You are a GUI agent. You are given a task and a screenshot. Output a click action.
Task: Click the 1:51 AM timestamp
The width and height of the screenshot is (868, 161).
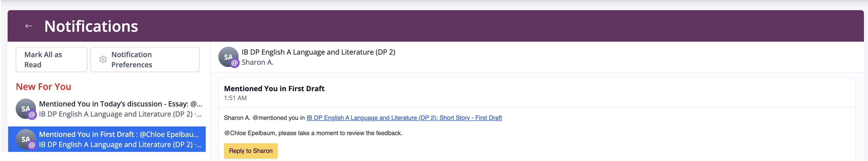[x=235, y=98]
